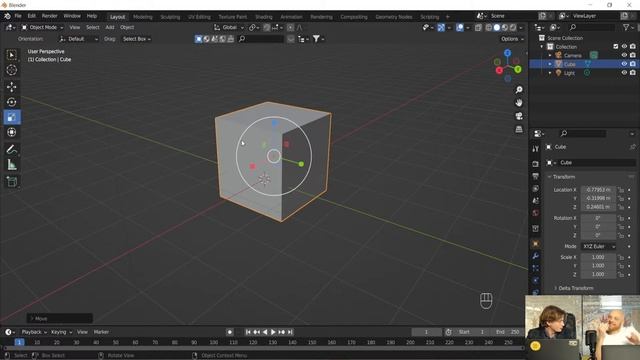This screenshot has width=640, height=360.
Task: Play the animation forward
Action: pos(273,332)
